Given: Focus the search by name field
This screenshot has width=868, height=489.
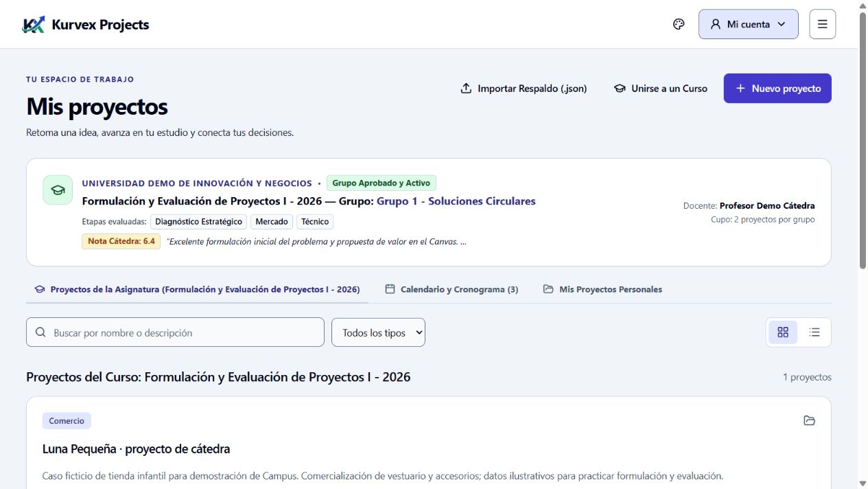Looking at the screenshot, I should [175, 332].
